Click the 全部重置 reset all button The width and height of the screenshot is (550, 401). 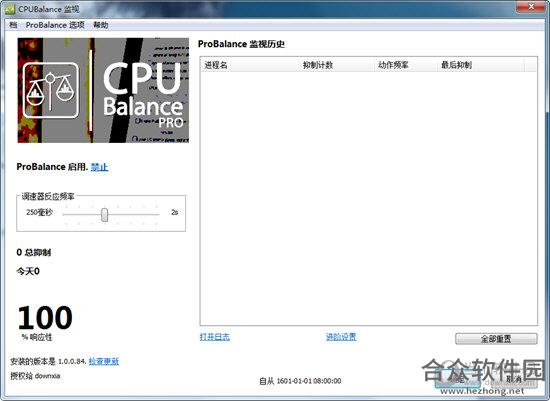[496, 339]
